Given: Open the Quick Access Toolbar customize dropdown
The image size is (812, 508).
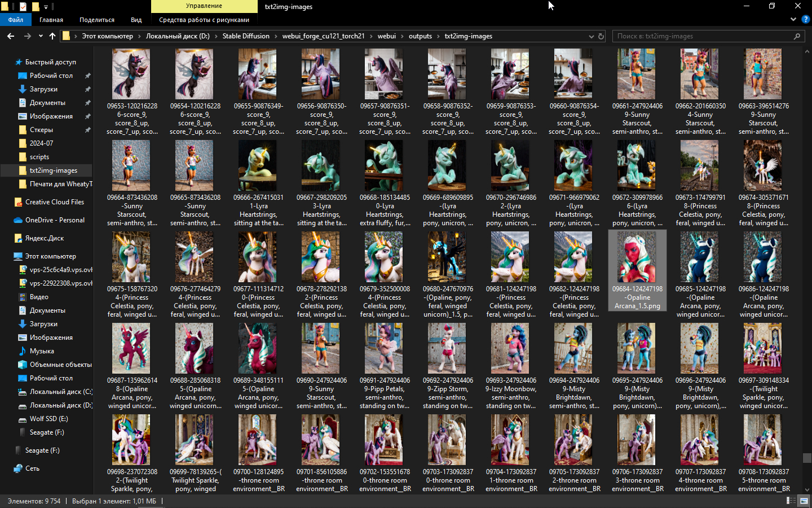Looking at the screenshot, I should (46, 7).
